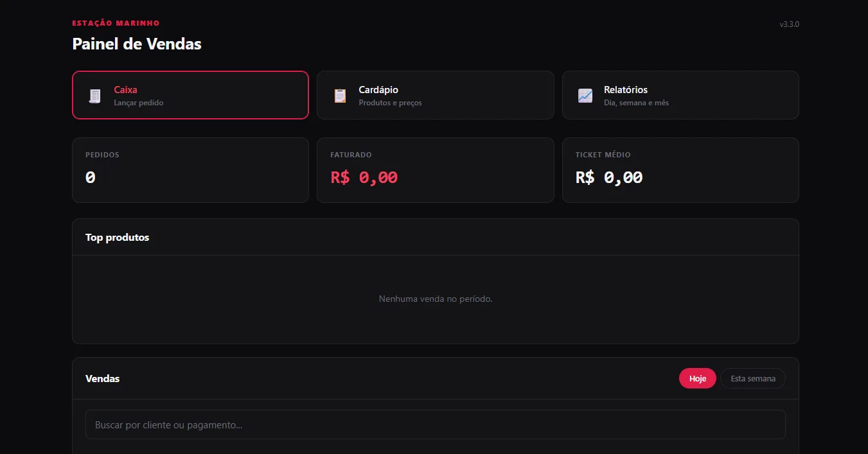The width and height of the screenshot is (868, 454).
Task: Open the Relatórios section title
Action: click(626, 90)
